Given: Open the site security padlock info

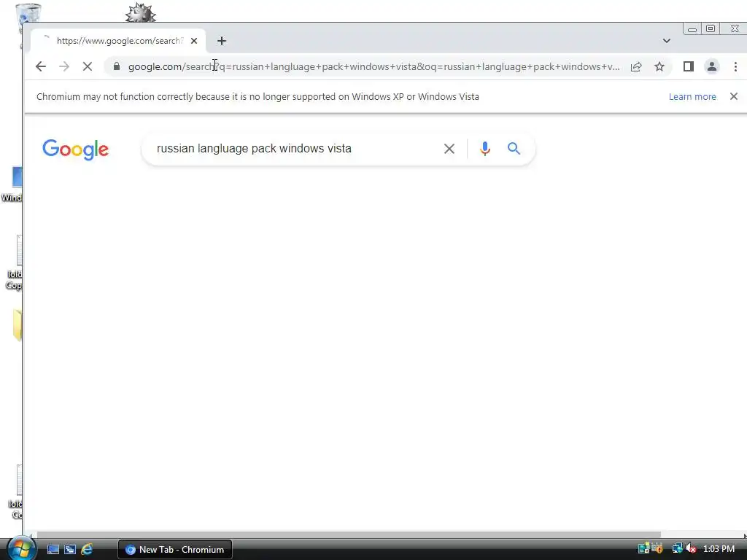Looking at the screenshot, I should (117, 66).
